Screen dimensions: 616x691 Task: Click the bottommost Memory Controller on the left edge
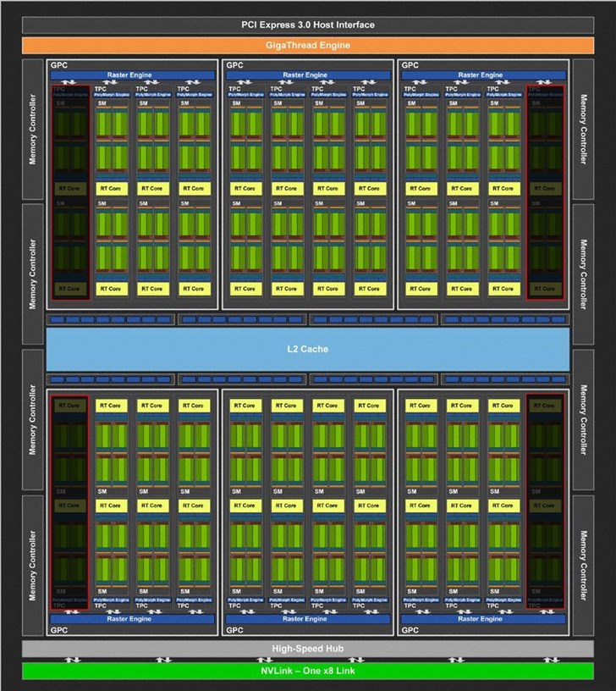(x=33, y=566)
